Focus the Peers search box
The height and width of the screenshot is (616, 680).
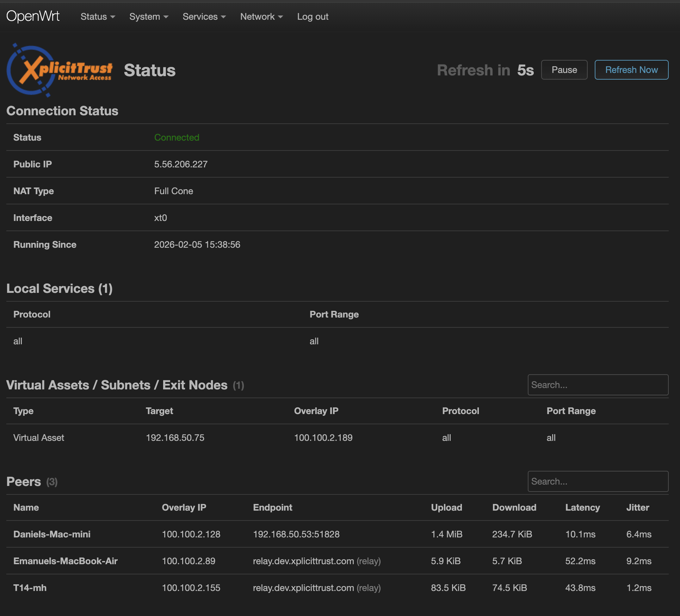(598, 481)
